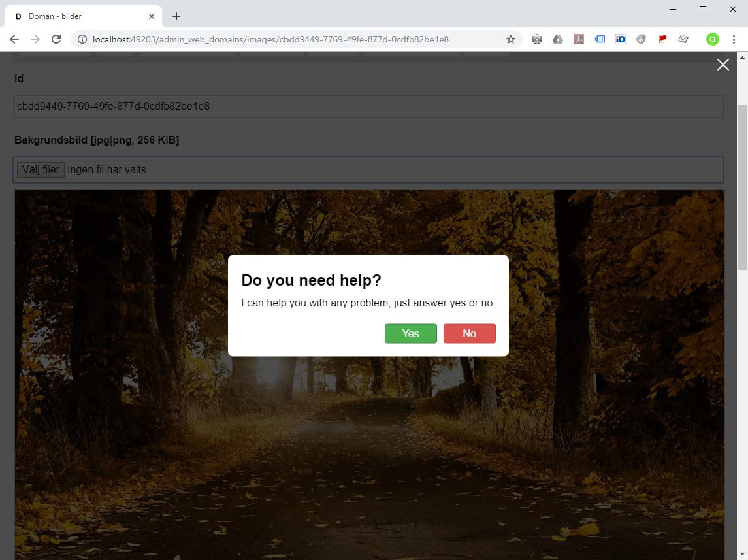The height and width of the screenshot is (560, 748).
Task: Click the red No button
Action: (470, 333)
